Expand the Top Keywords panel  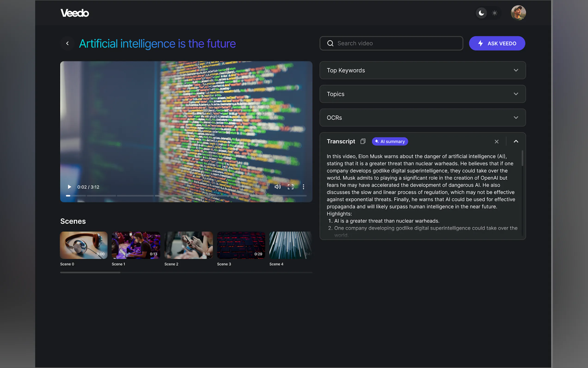422,70
